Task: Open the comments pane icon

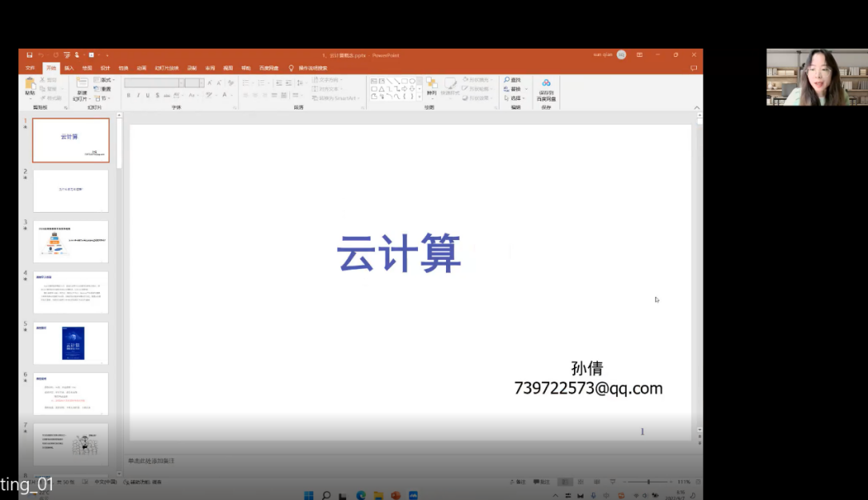Action: (x=694, y=68)
